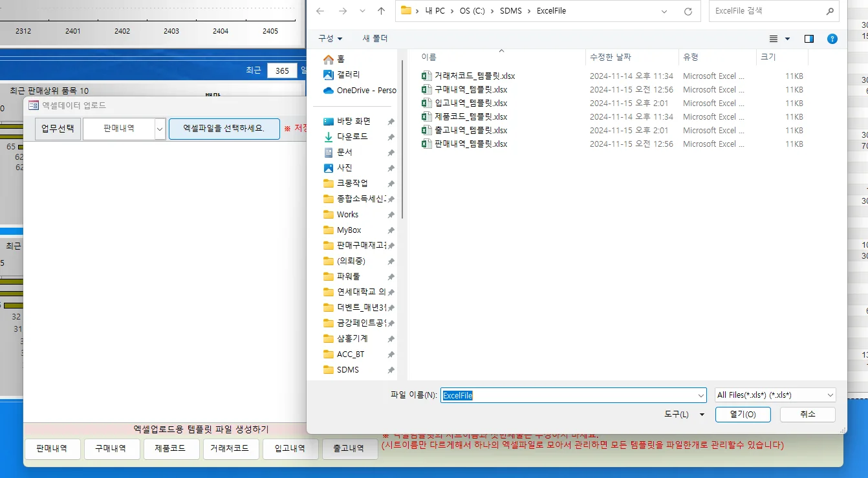868x478 pixels.
Task: Open 판매내역 combo box in upload window
Action: tap(124, 129)
